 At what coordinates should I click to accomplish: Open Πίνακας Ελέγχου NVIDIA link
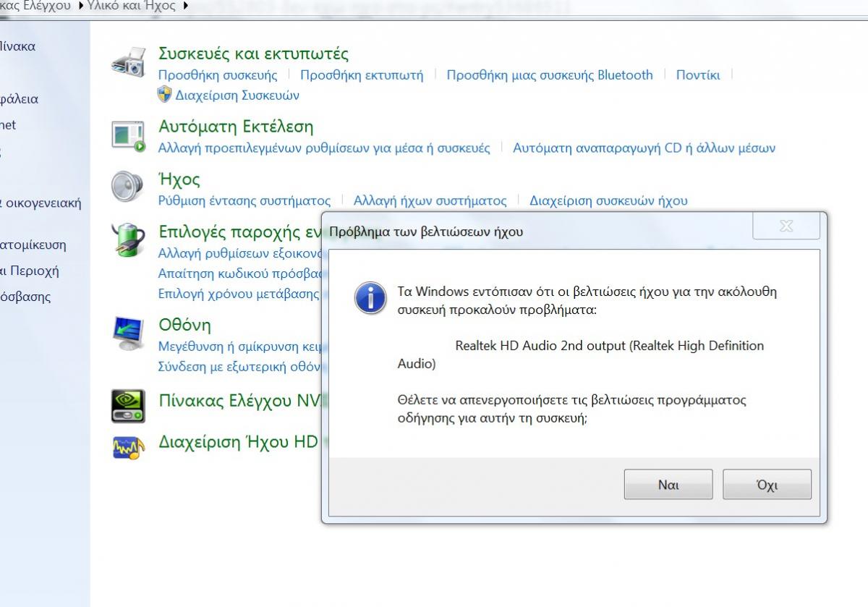239,401
